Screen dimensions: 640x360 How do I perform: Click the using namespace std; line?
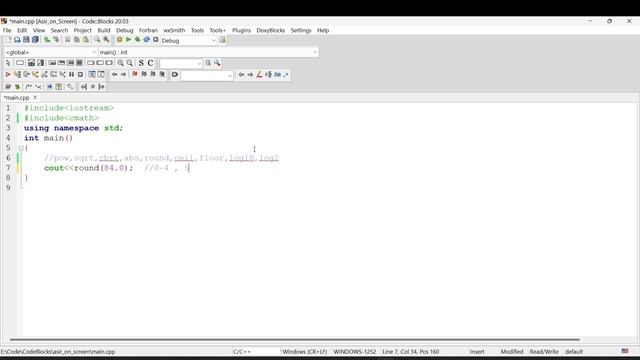tap(73, 128)
